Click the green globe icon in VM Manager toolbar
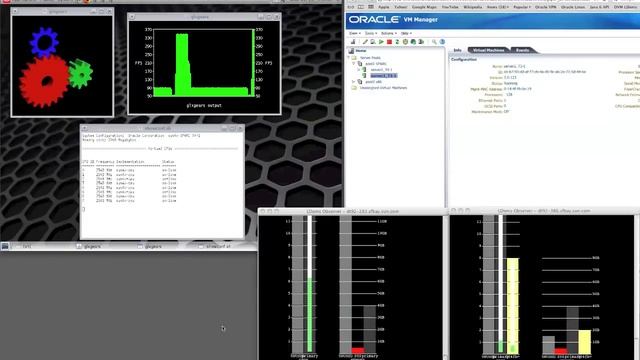Viewport: 640px width, 360px height. point(413,42)
